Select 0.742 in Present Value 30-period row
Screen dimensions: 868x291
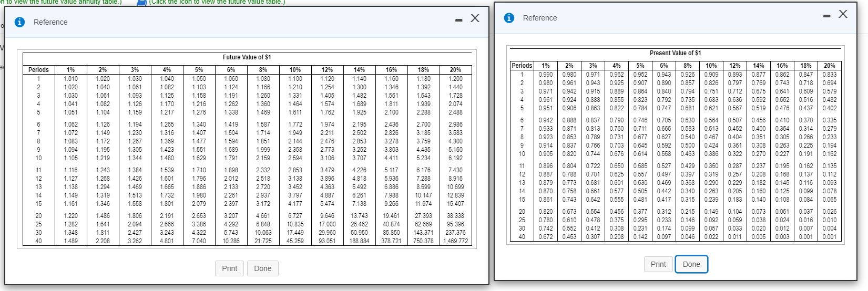pyautogui.click(x=546, y=228)
